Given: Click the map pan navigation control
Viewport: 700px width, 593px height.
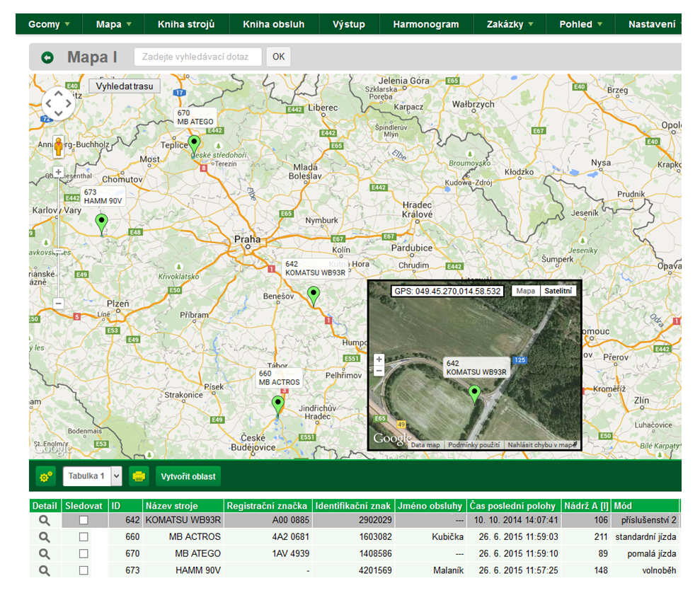Looking at the screenshot, I should click(59, 103).
